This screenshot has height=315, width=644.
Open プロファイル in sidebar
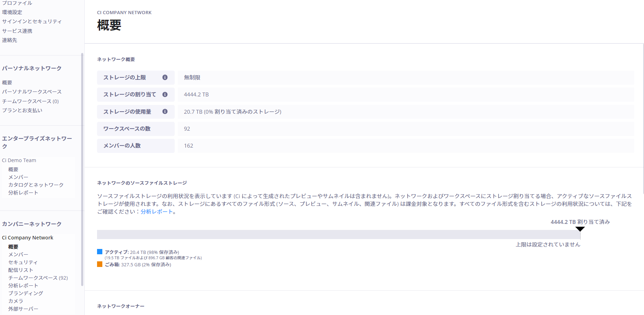click(17, 3)
